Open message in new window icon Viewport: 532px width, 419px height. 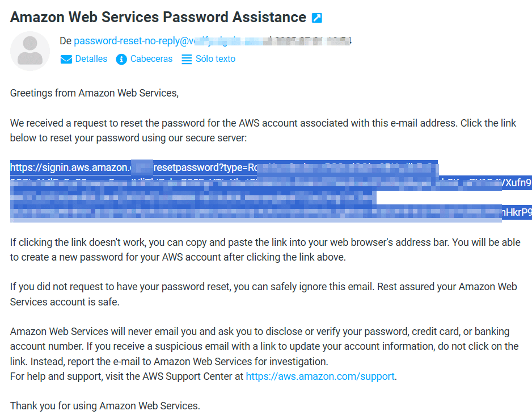point(317,18)
